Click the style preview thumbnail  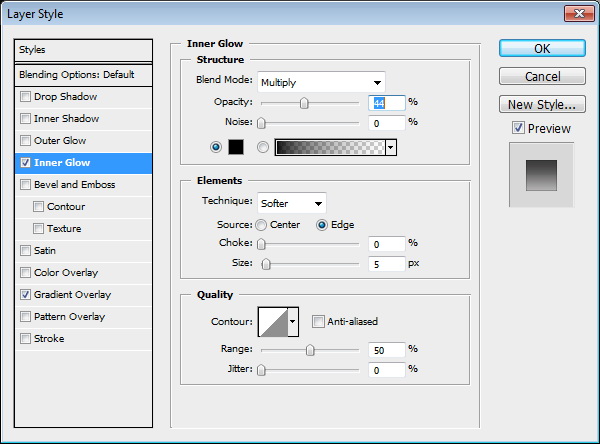[x=541, y=174]
